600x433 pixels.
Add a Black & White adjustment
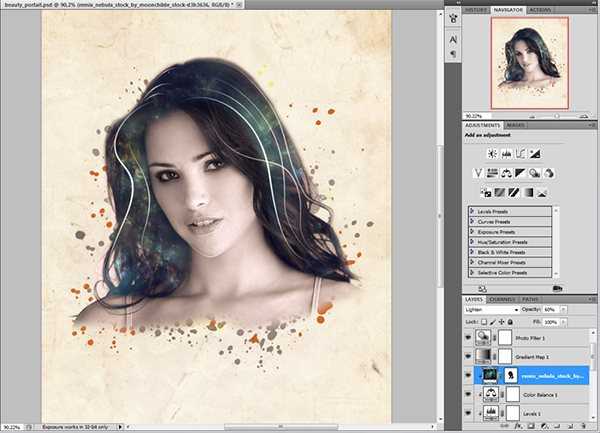pyautogui.click(x=520, y=173)
